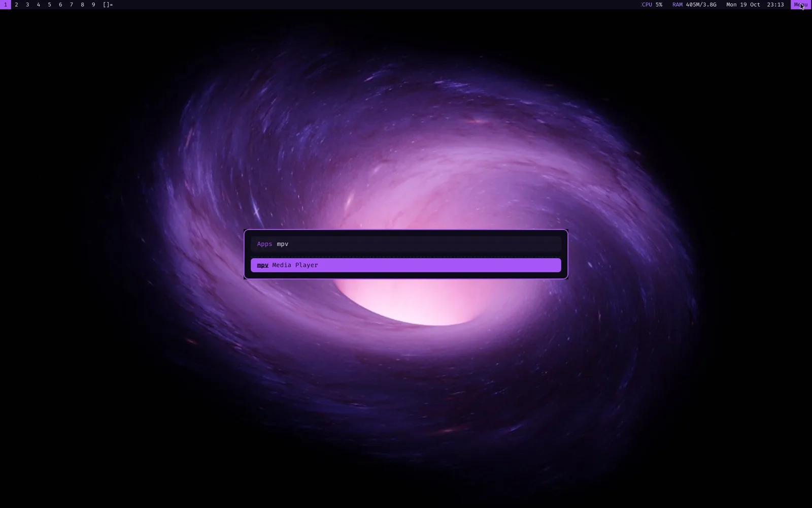Switch to workspace 5
This screenshot has height=508, width=812.
pos(49,5)
